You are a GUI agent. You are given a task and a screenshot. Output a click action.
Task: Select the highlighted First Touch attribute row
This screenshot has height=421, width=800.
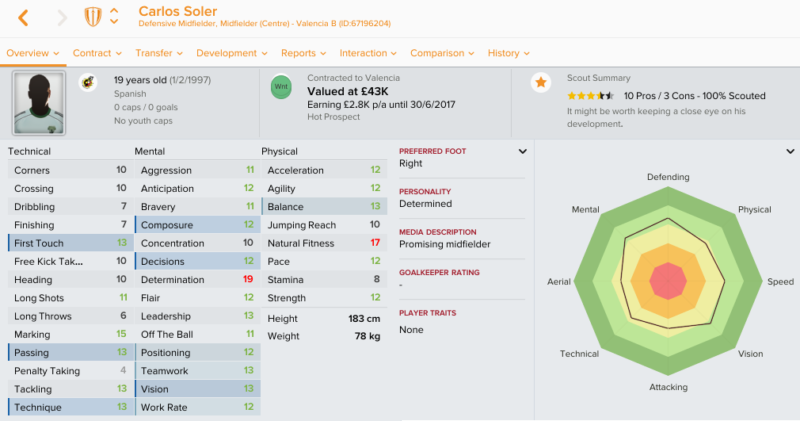70,243
